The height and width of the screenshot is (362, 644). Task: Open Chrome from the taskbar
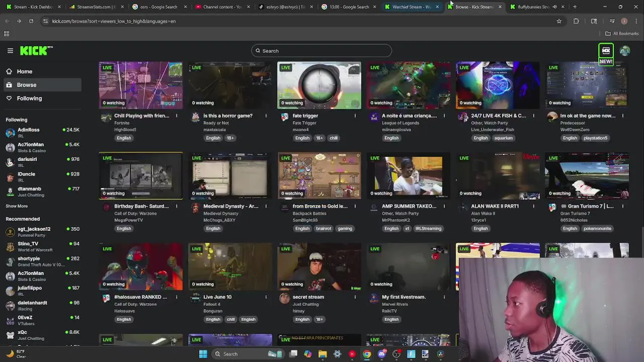367,354
